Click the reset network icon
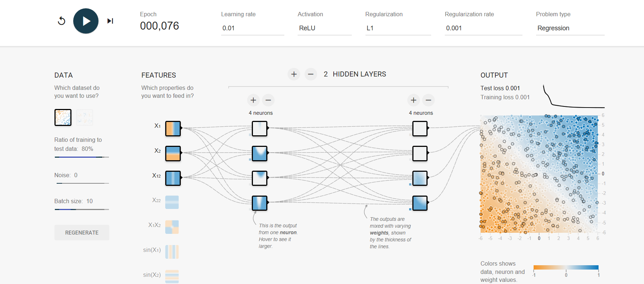 tap(62, 21)
